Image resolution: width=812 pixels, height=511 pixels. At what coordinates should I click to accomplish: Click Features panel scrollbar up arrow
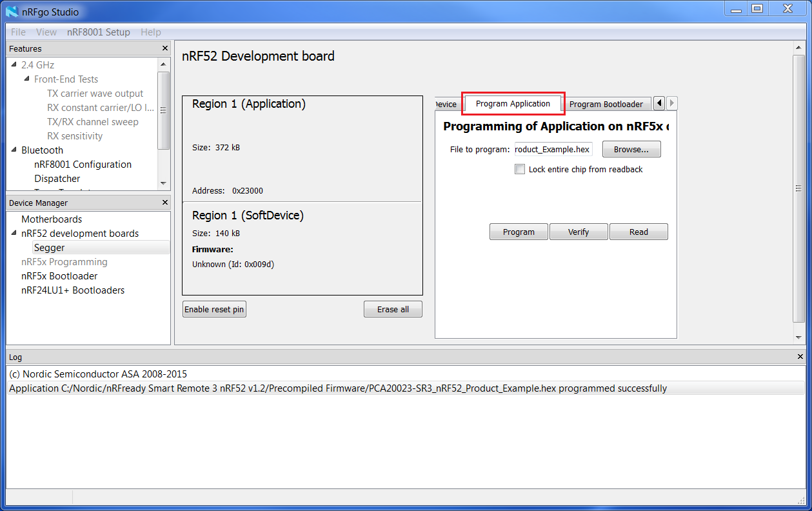point(163,63)
